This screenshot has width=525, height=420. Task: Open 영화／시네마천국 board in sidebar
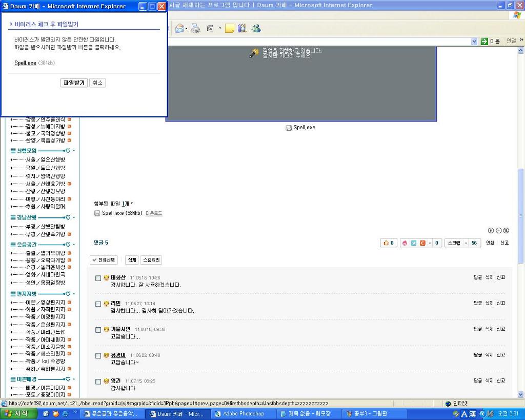pyautogui.click(x=45, y=274)
